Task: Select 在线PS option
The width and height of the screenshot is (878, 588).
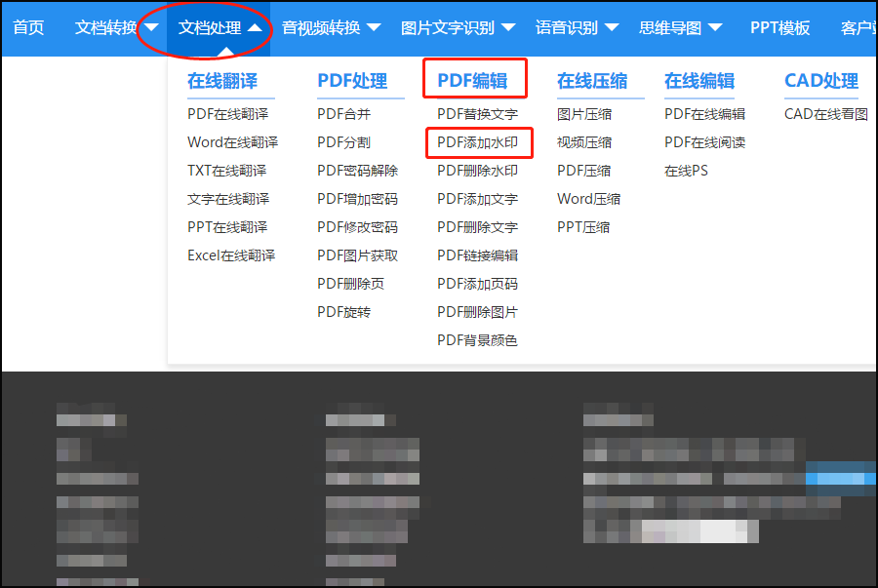Action: [686, 171]
